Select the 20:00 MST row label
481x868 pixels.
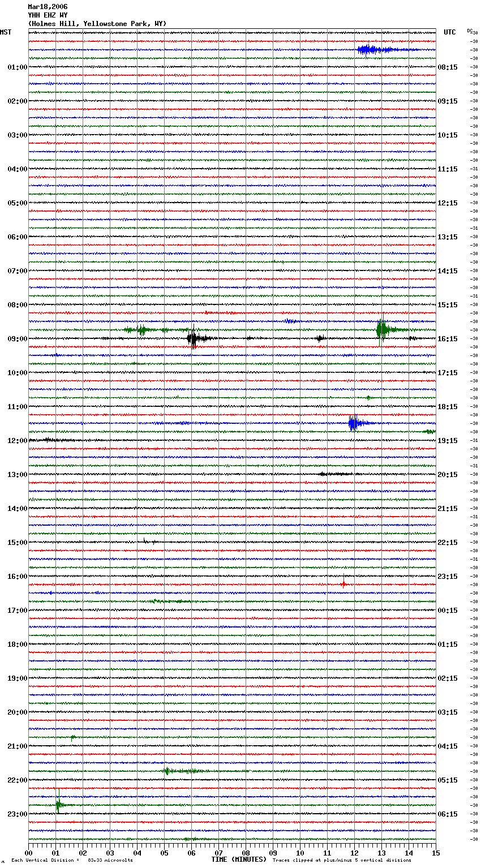17,712
